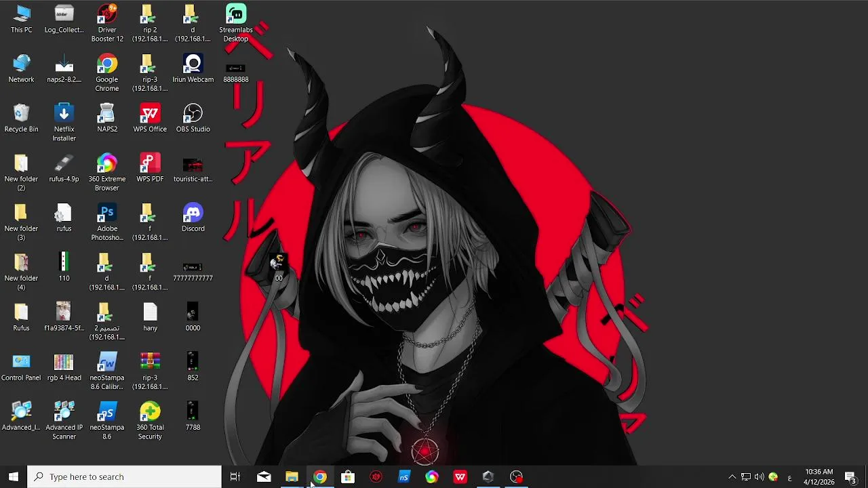Launch OBS Studio from desktop

193,118
